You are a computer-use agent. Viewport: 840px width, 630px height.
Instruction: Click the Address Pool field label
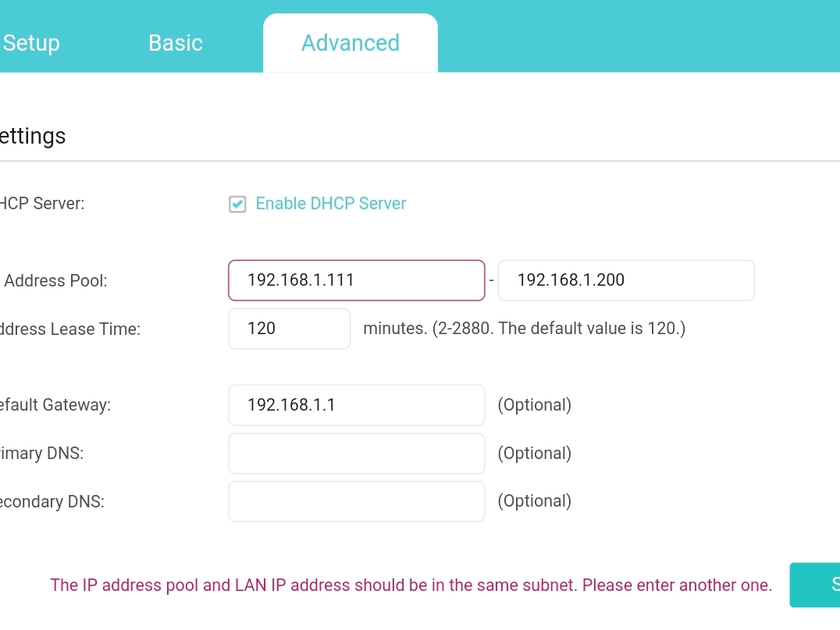tap(55, 281)
